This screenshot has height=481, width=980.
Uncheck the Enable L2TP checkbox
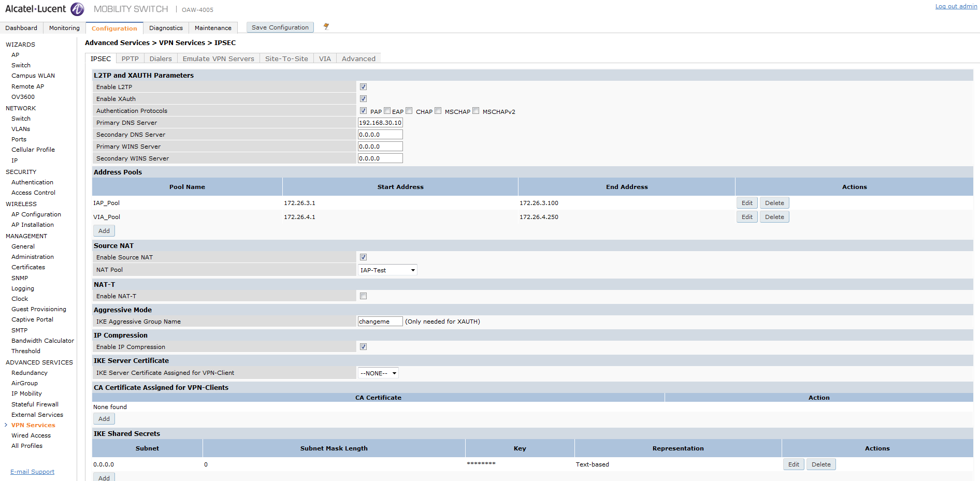point(363,87)
